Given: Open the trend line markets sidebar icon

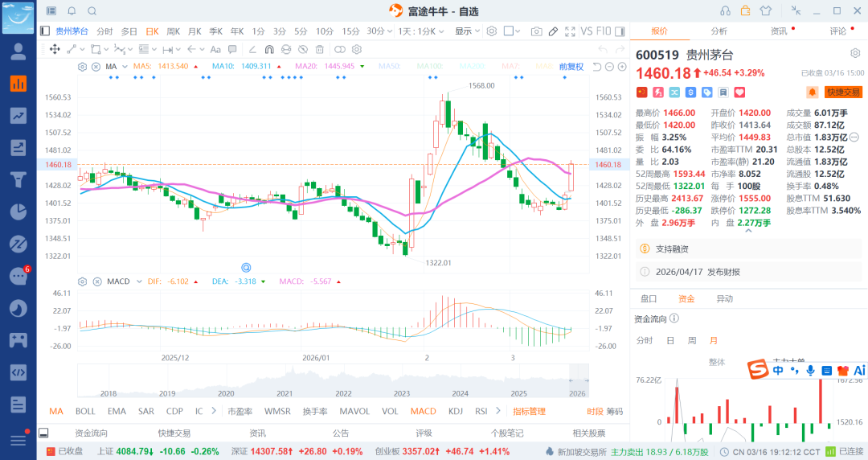Looking at the screenshot, I should tap(18, 116).
